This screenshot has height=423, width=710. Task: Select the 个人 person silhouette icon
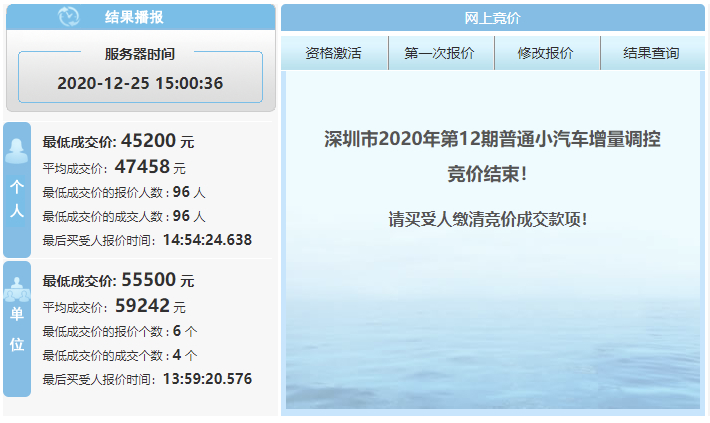point(17,151)
